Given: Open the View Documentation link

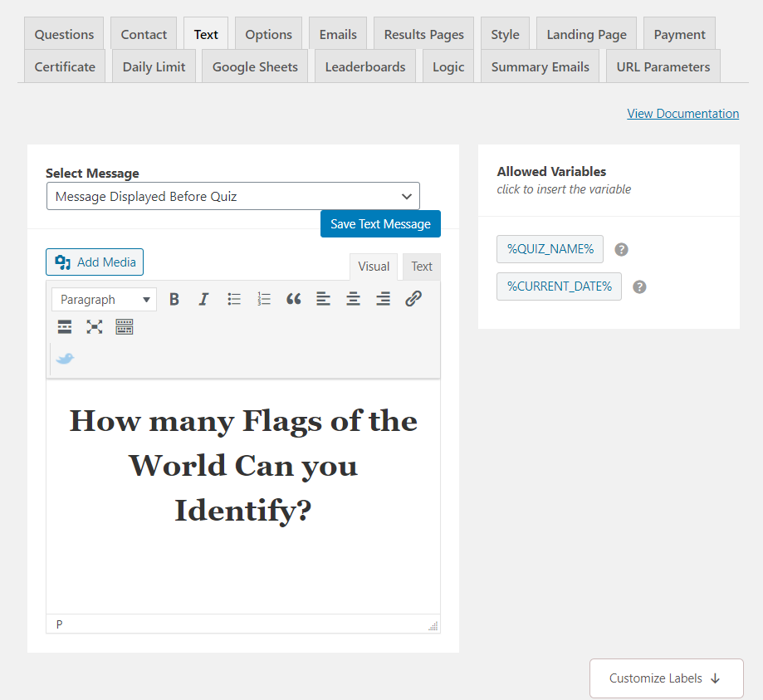Looking at the screenshot, I should (x=682, y=113).
